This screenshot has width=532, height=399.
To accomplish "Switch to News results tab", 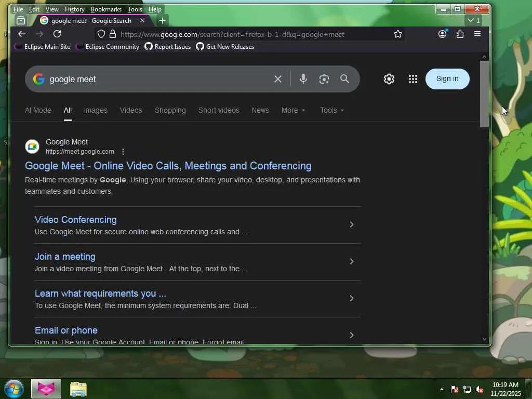I will [260, 110].
